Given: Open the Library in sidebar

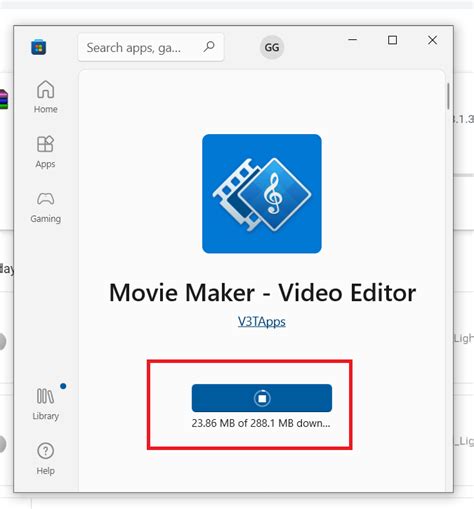Looking at the screenshot, I should pos(46,404).
